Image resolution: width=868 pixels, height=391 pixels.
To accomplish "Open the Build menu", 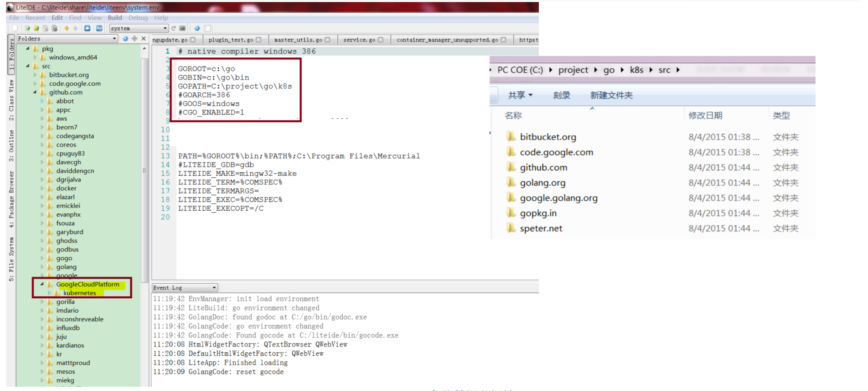I will pyautogui.click(x=115, y=18).
